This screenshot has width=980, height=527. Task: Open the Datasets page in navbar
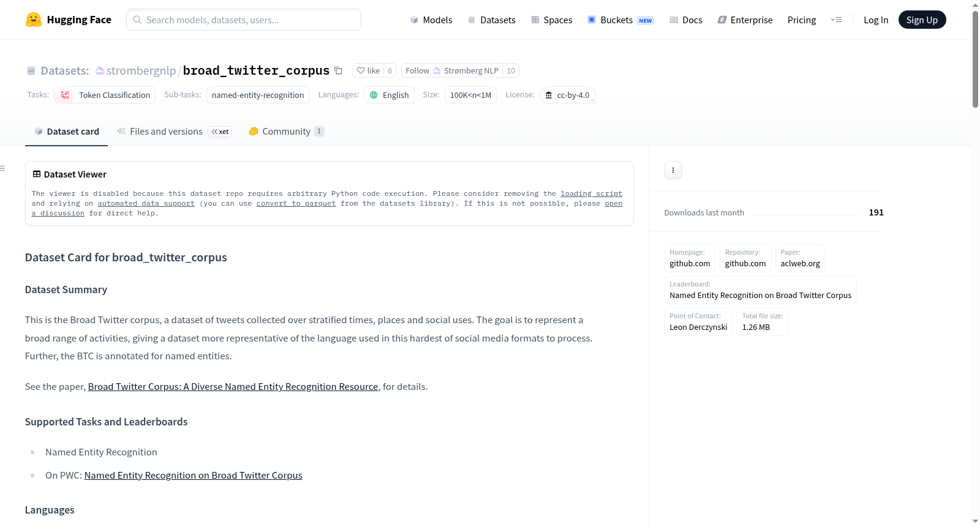point(491,20)
